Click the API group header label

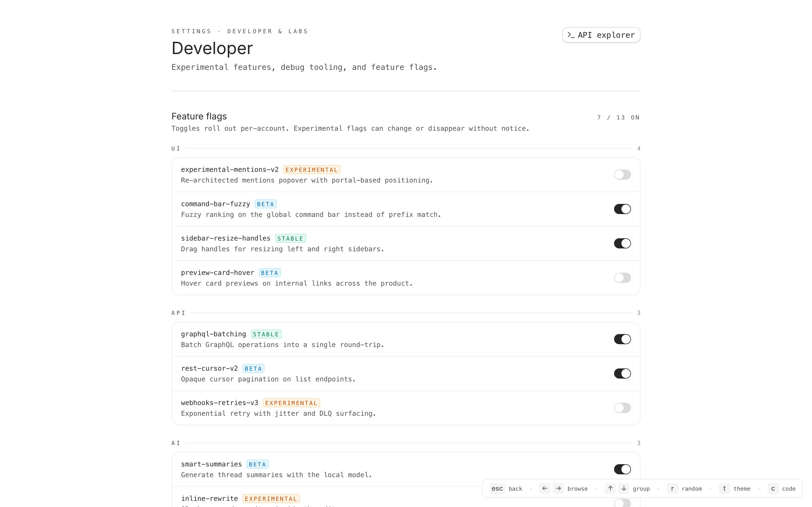pyautogui.click(x=178, y=313)
